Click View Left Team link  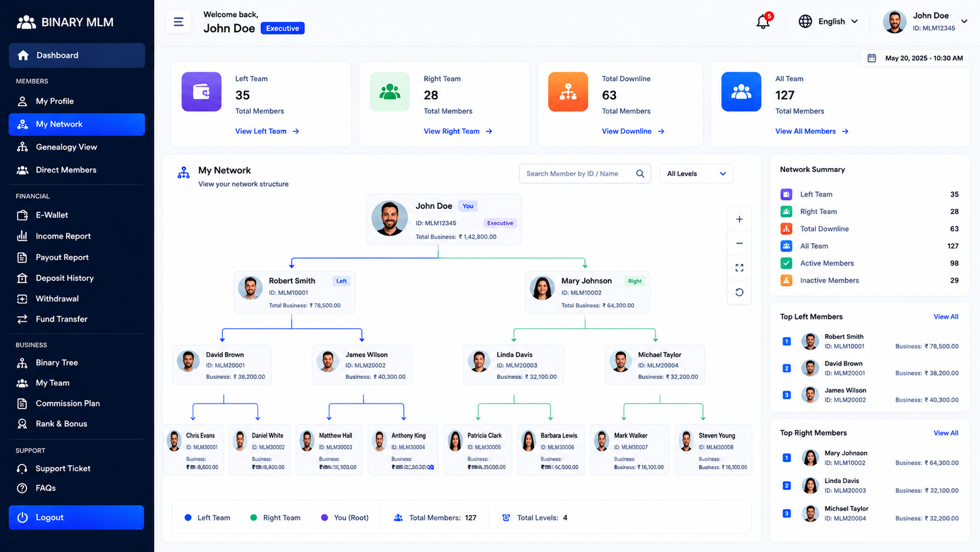(267, 131)
